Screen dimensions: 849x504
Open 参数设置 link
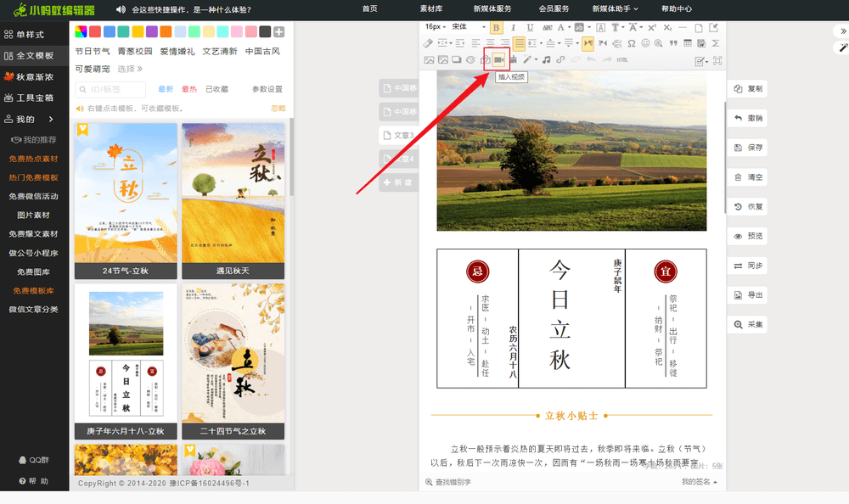coord(267,89)
